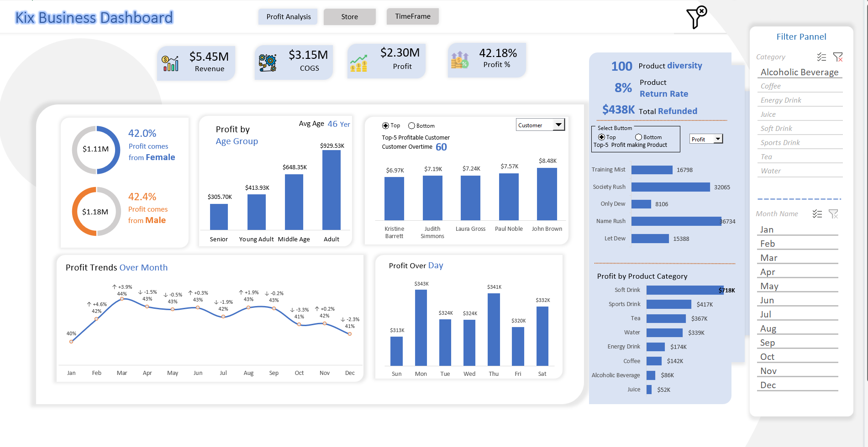The width and height of the screenshot is (868, 447).
Task: Open the TimeFrame tab
Action: [x=412, y=16]
